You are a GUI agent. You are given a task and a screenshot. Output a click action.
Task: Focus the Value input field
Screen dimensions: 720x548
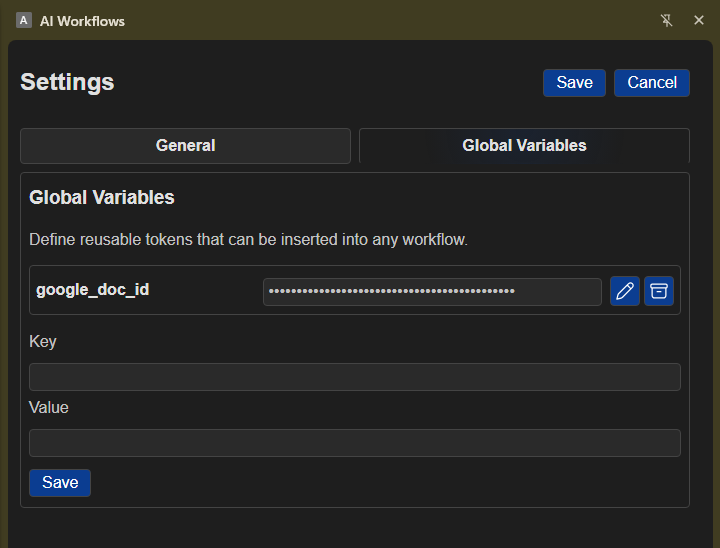(354, 443)
